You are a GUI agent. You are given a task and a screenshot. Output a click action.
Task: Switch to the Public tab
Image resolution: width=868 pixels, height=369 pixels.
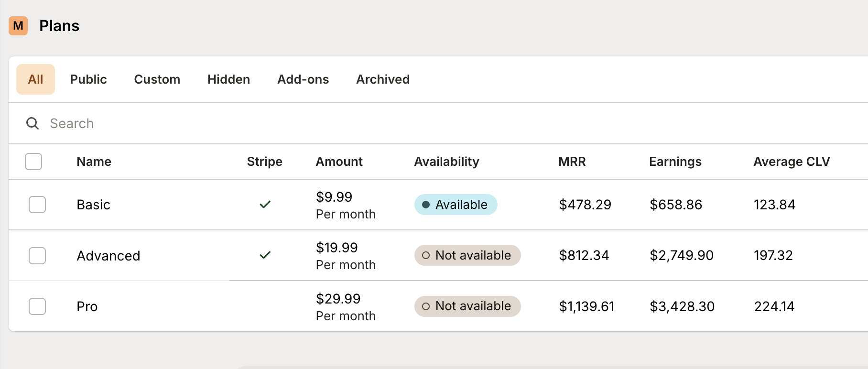[x=88, y=79]
